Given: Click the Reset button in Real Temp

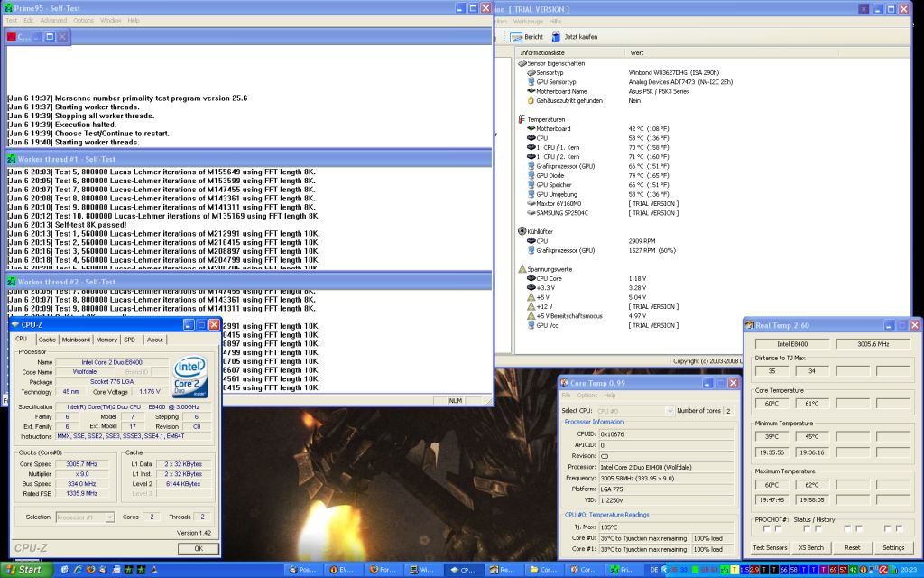Looking at the screenshot, I should (x=852, y=548).
